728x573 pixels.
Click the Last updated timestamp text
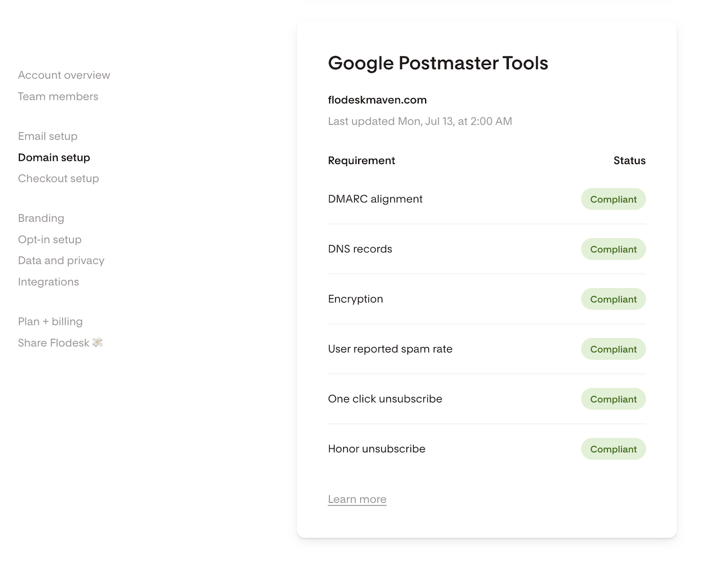point(420,121)
